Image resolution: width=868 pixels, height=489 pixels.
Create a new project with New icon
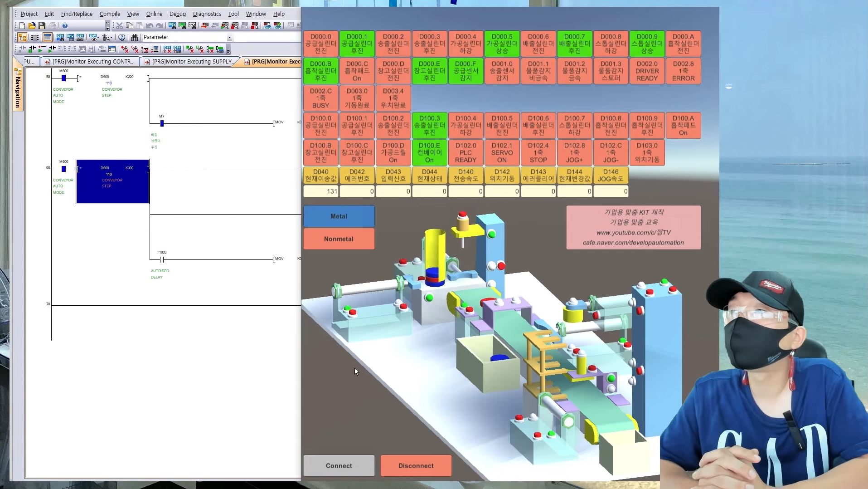tap(22, 26)
